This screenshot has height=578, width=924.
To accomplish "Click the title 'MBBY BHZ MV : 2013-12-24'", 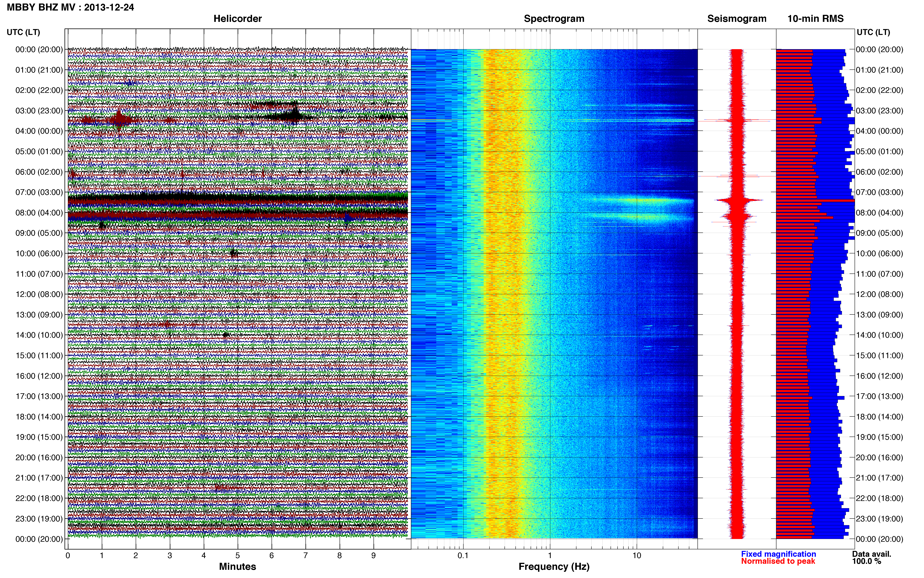I will coord(70,7).
